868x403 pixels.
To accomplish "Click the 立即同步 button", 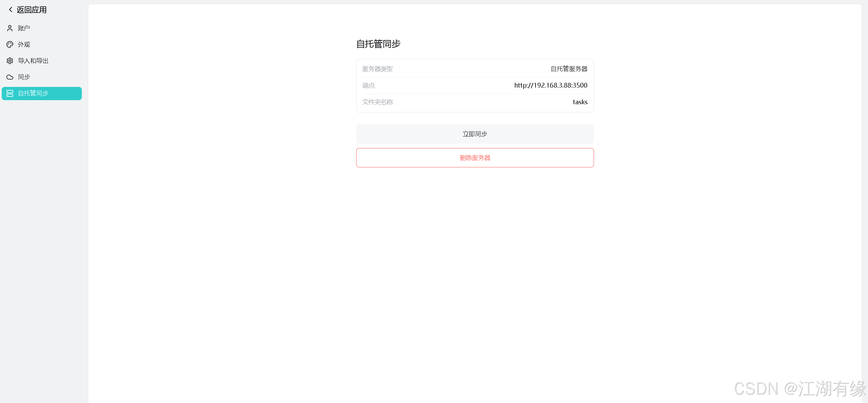I will (474, 134).
